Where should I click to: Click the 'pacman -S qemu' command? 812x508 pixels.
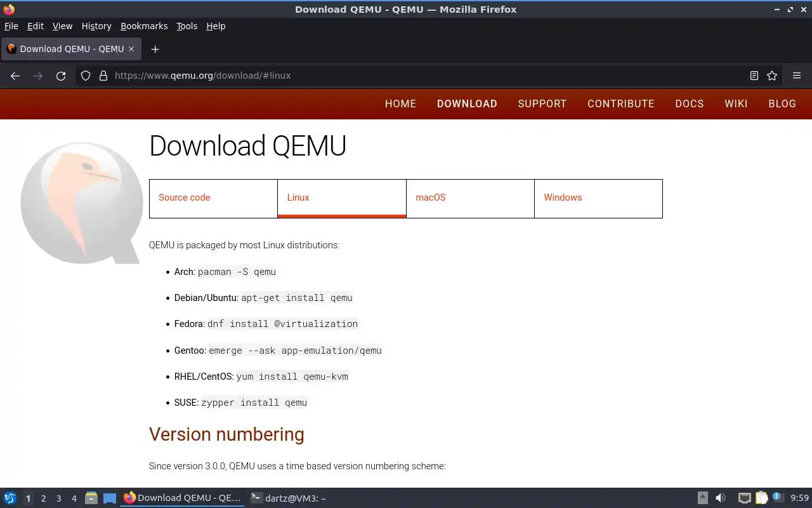click(x=237, y=272)
